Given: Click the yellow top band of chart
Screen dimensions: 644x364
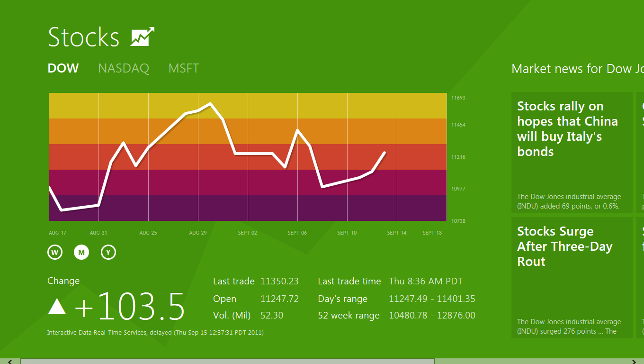Looking at the screenshot, I should tap(248, 106).
